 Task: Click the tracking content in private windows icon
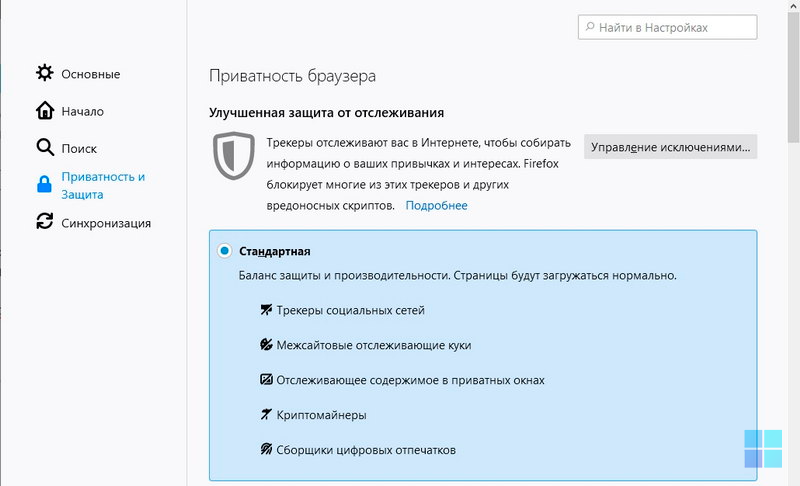pyautogui.click(x=266, y=380)
